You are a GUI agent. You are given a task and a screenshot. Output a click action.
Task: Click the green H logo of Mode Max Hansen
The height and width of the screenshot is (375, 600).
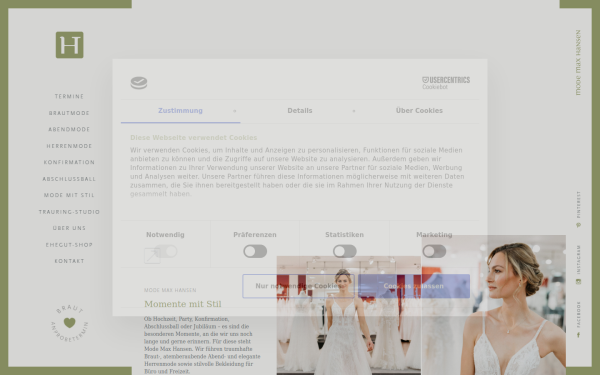pyautogui.click(x=69, y=45)
